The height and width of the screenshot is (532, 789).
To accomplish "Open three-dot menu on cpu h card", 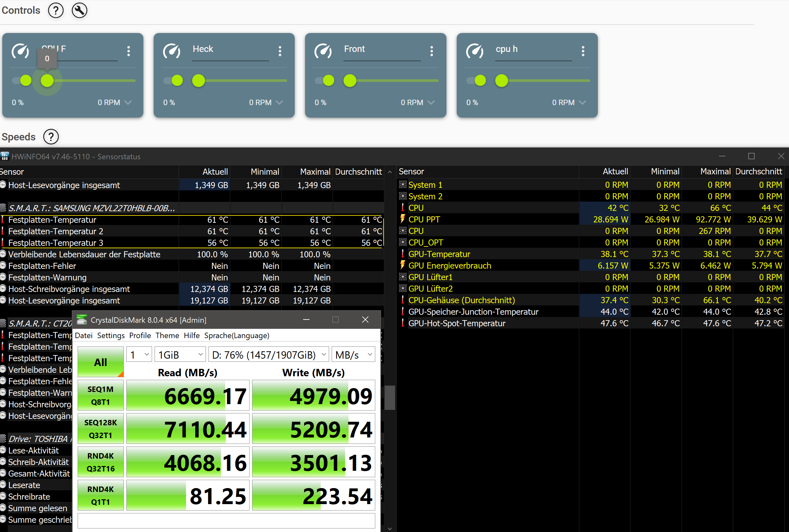I will point(583,51).
